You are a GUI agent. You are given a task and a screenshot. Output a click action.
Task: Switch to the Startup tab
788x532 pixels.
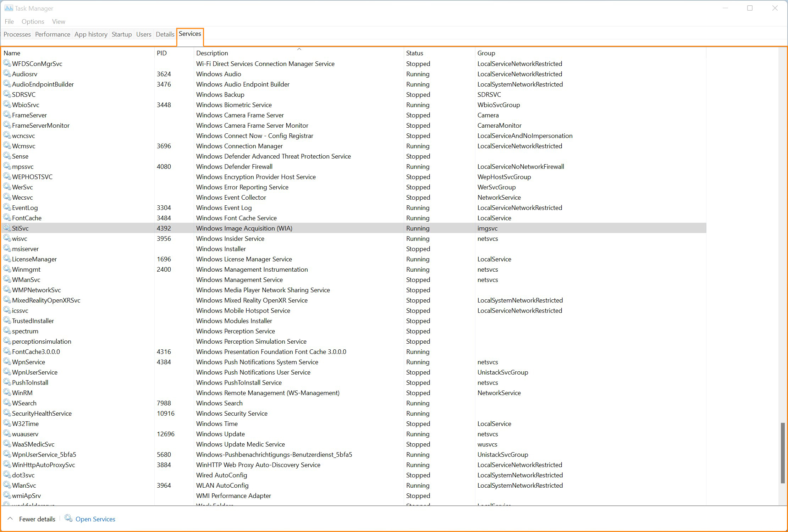(122, 34)
